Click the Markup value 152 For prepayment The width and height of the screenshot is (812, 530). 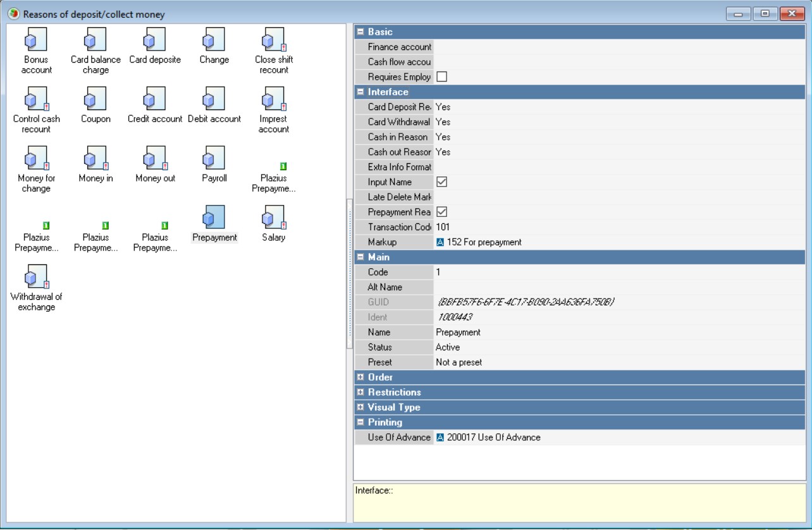484,242
